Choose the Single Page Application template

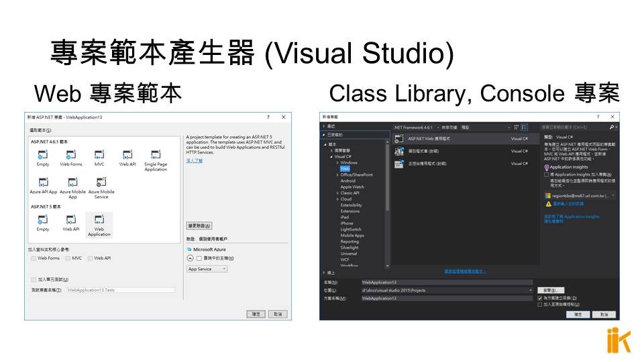[155, 156]
